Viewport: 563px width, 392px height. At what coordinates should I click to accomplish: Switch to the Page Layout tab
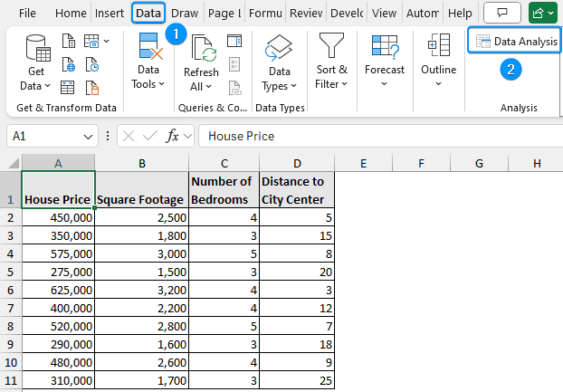(x=224, y=13)
